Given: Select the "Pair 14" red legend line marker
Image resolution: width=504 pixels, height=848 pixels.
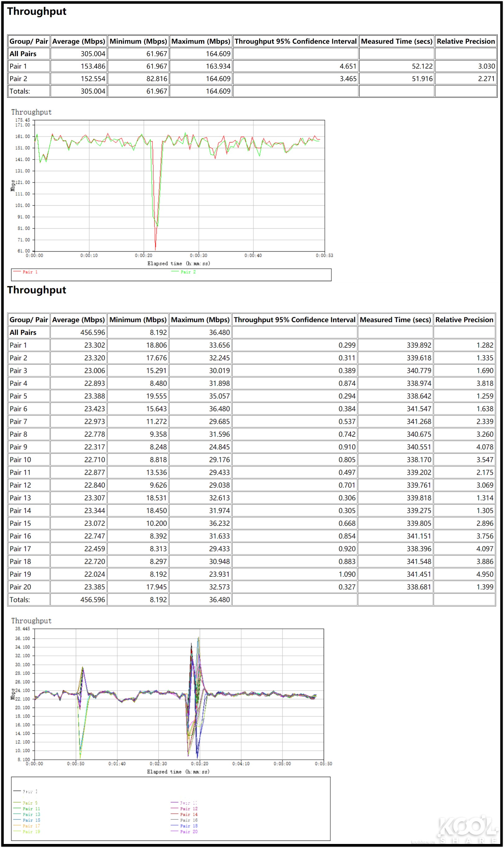Looking at the screenshot, I should [175, 814].
